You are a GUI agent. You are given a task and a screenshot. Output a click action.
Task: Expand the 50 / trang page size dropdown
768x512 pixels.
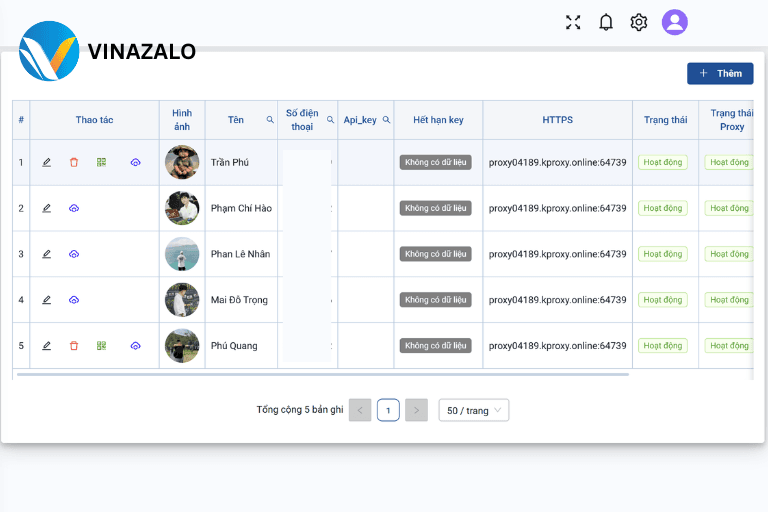point(474,410)
